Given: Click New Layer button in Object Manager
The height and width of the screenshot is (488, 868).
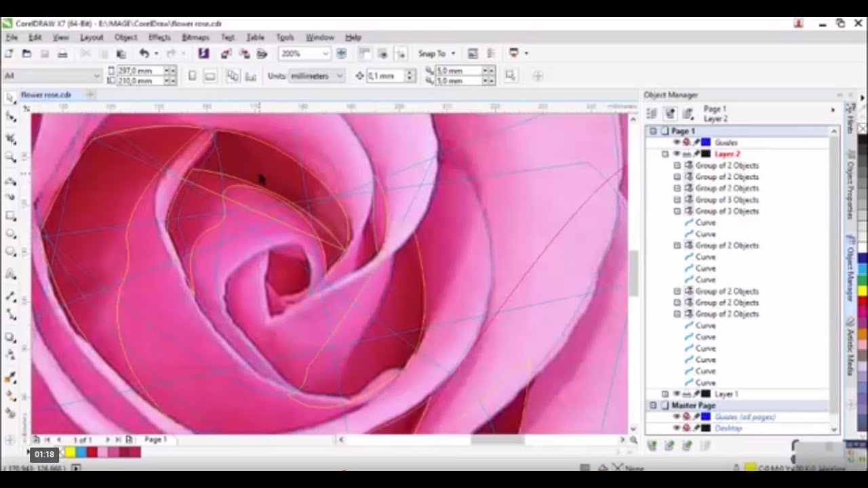Looking at the screenshot, I should [652, 445].
